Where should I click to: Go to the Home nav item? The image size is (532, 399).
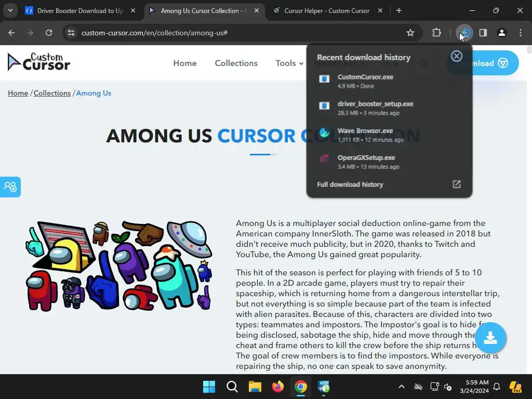tap(185, 63)
